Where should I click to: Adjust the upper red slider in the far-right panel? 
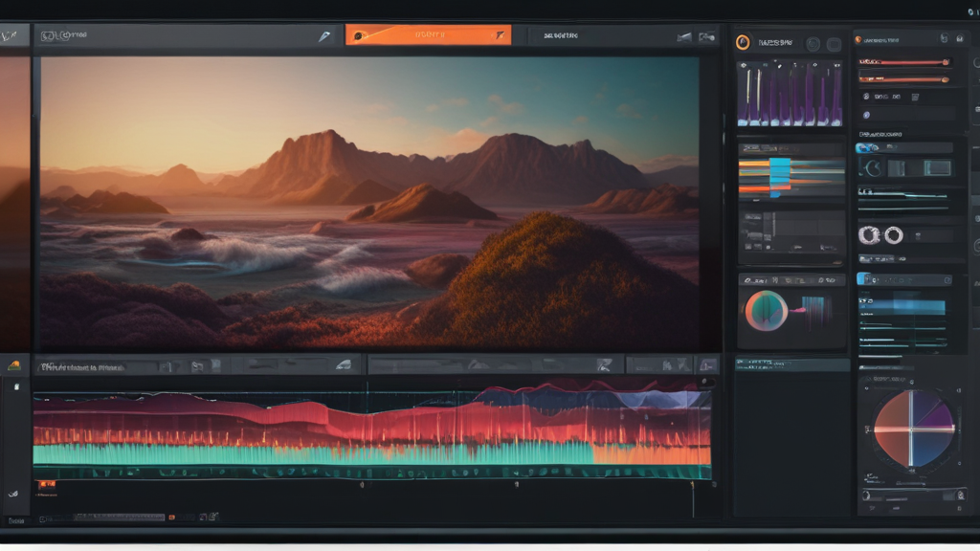point(904,62)
